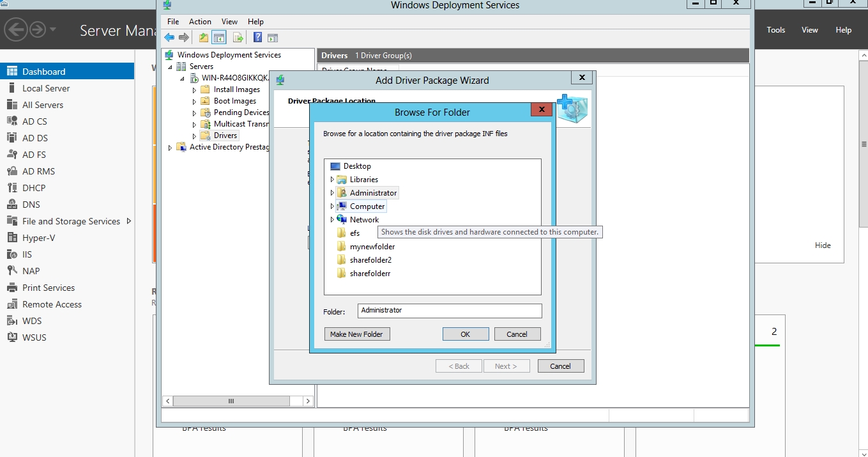Screen dimensions: 868x457
Task: Expand the Libraries node in folder tree
Action: pos(332,180)
